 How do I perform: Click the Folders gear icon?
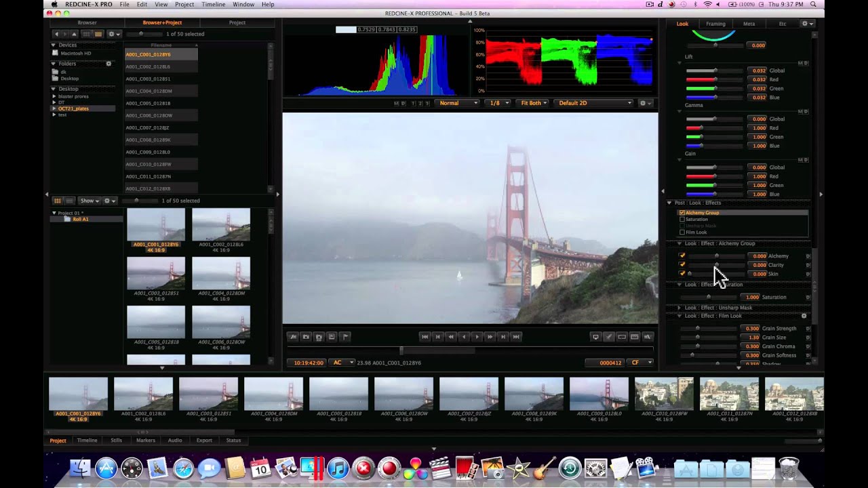pos(108,64)
